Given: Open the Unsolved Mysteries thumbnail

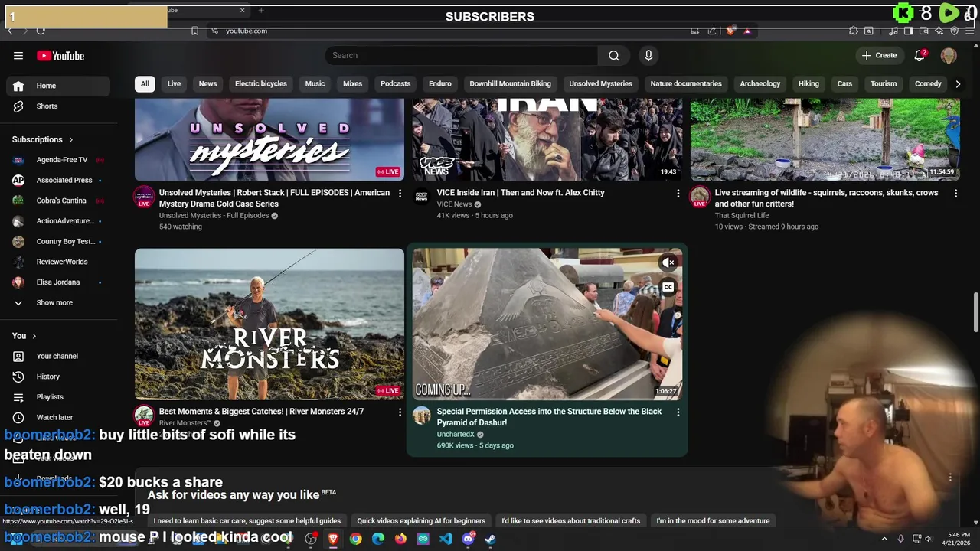Looking at the screenshot, I should pos(269,139).
